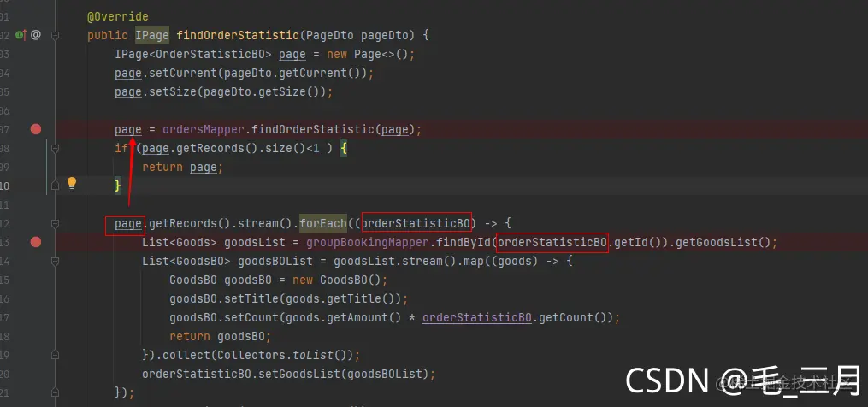The height and width of the screenshot is (407, 868).
Task: Click the ordersMapper field reference
Action: point(204,130)
